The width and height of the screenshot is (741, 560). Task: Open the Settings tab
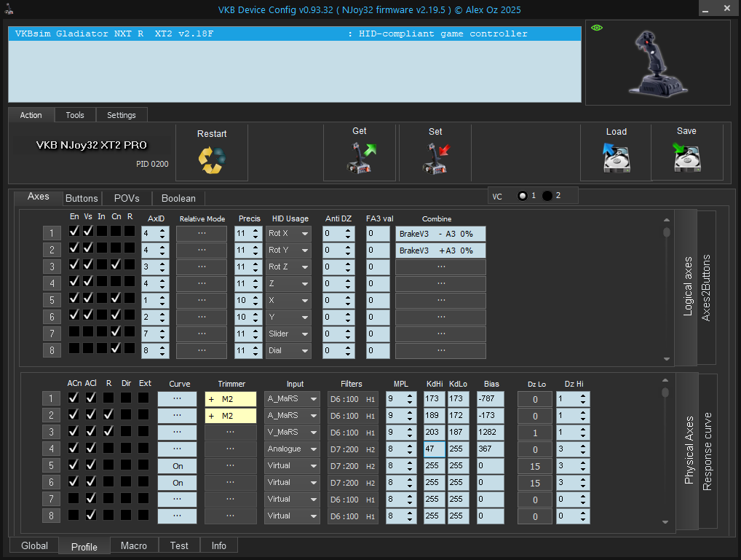coord(122,115)
